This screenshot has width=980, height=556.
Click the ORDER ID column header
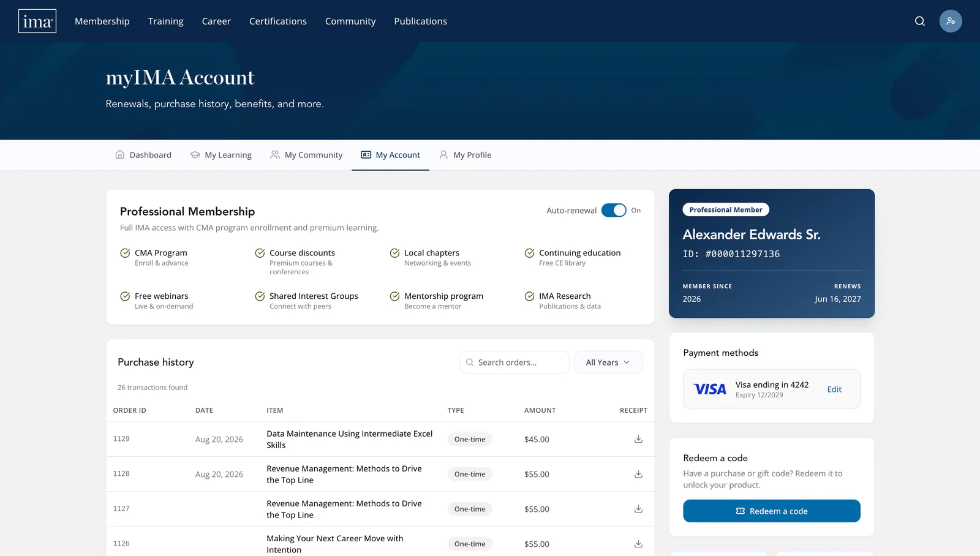click(130, 410)
